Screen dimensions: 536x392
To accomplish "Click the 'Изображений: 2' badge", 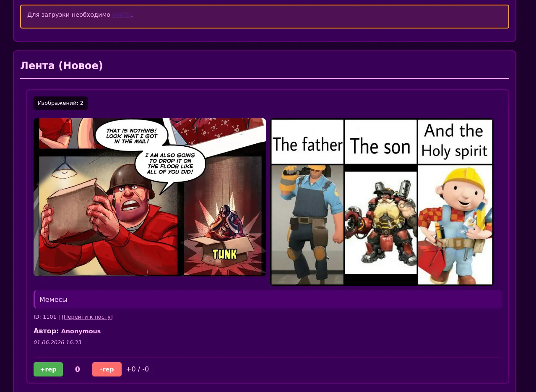I will [60, 103].
